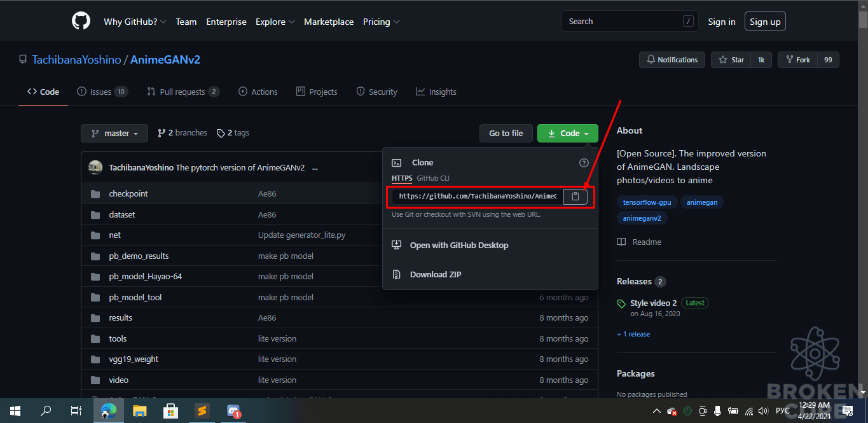Screen dimensions: 868x423
Task: Copy the clone URL with the clipboard icon
Action: (575, 197)
